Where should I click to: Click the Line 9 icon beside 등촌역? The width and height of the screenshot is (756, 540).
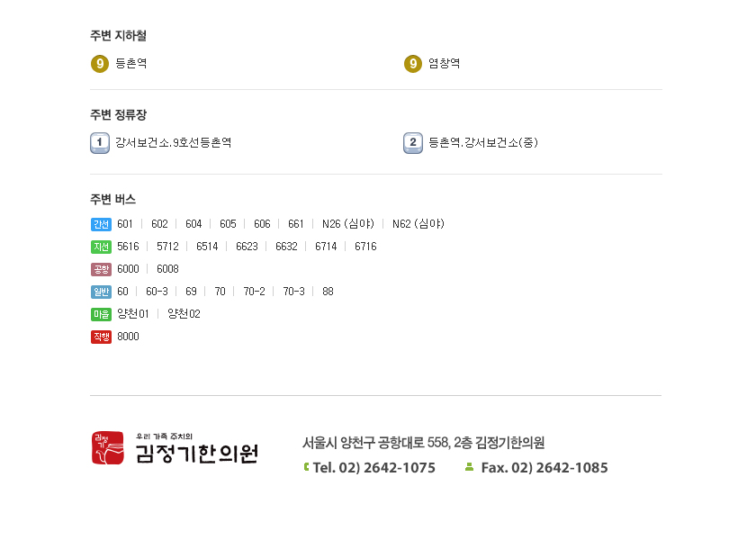pos(100,64)
